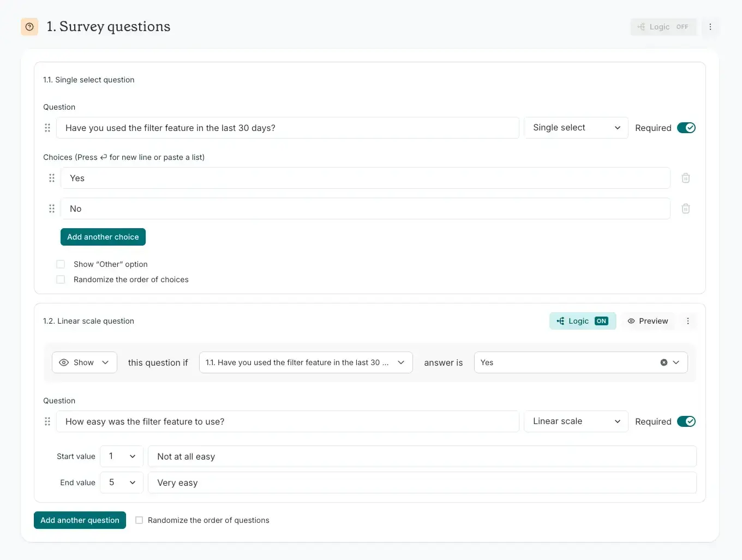
Task: Open the Survey questions section kebab menu
Action: point(710,27)
